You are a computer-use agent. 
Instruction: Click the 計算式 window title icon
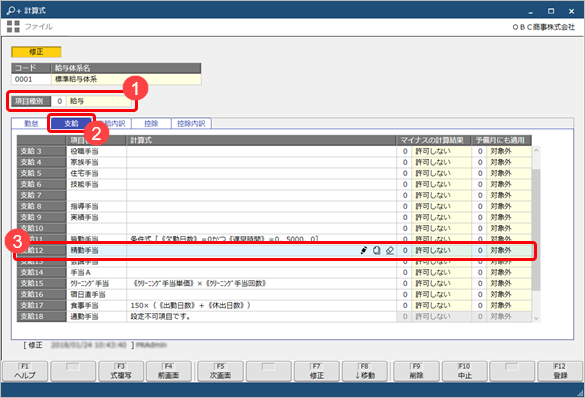tap(14, 10)
